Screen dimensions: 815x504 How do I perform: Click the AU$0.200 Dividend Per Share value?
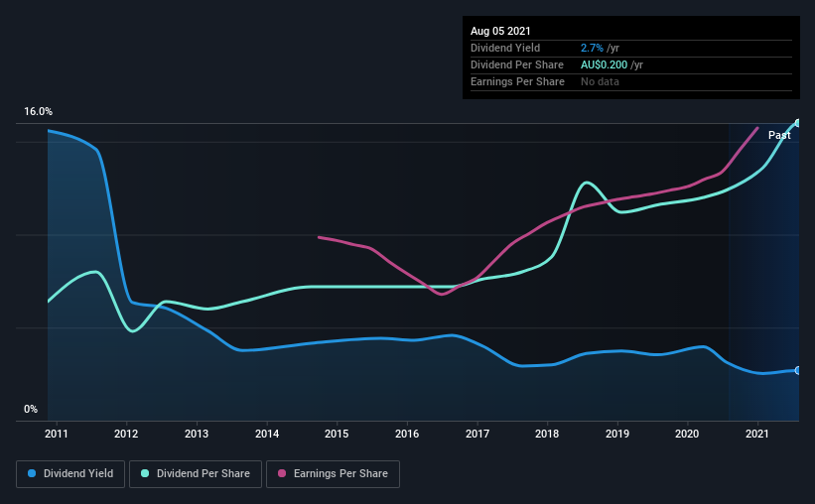tap(604, 64)
